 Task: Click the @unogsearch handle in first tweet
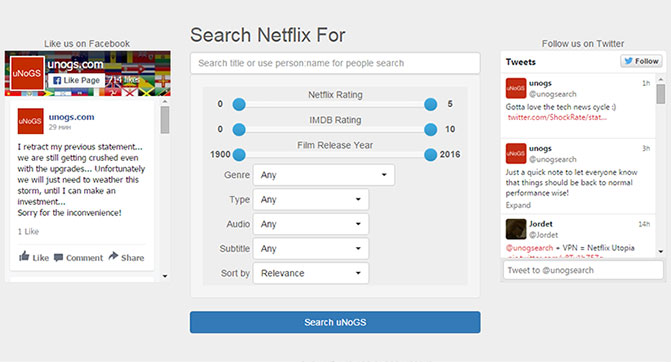(x=552, y=94)
